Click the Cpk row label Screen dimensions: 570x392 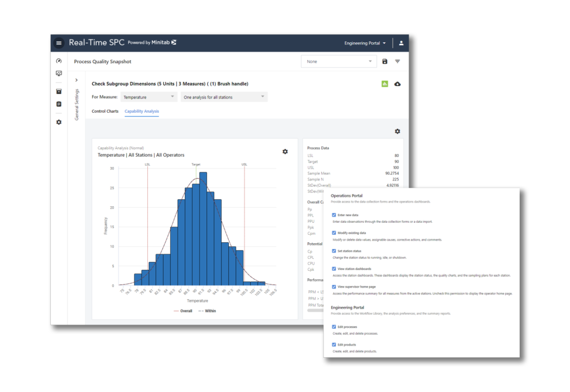(x=311, y=269)
